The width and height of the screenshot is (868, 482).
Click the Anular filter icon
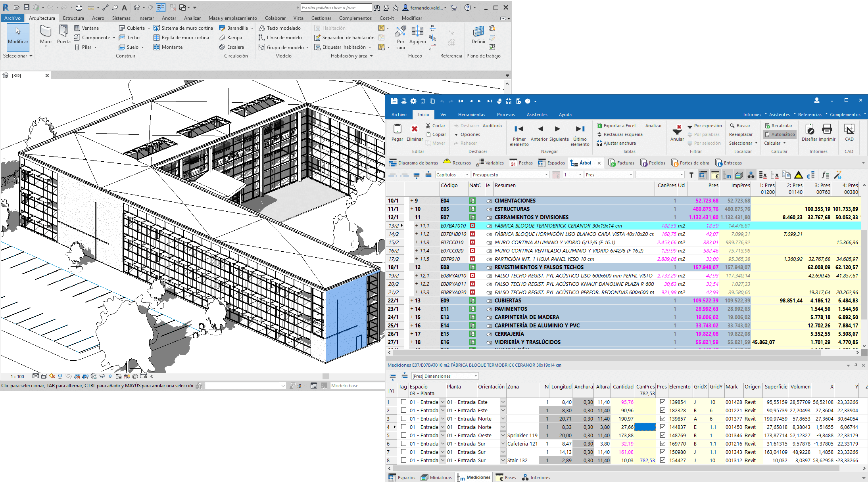[x=677, y=130]
